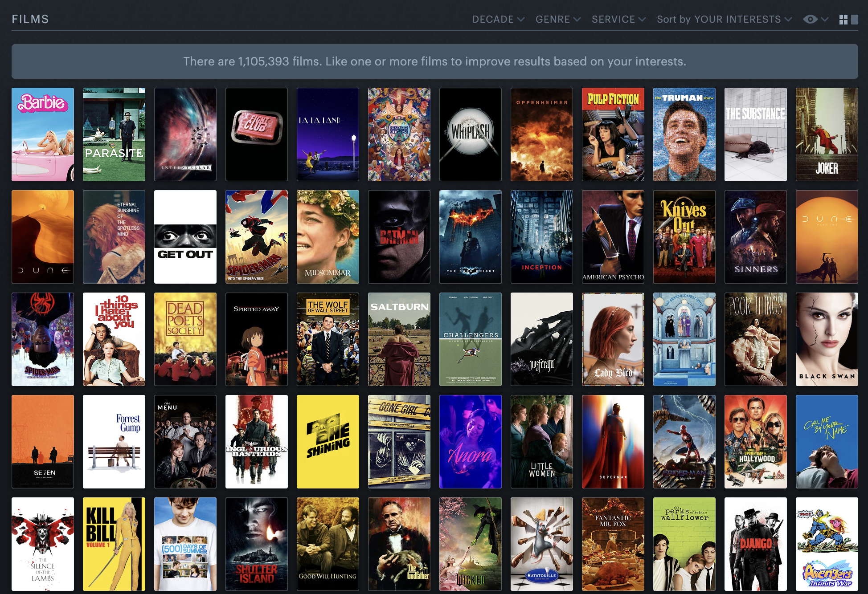
Task: Open the Gone Girl poster
Action: [399, 442]
